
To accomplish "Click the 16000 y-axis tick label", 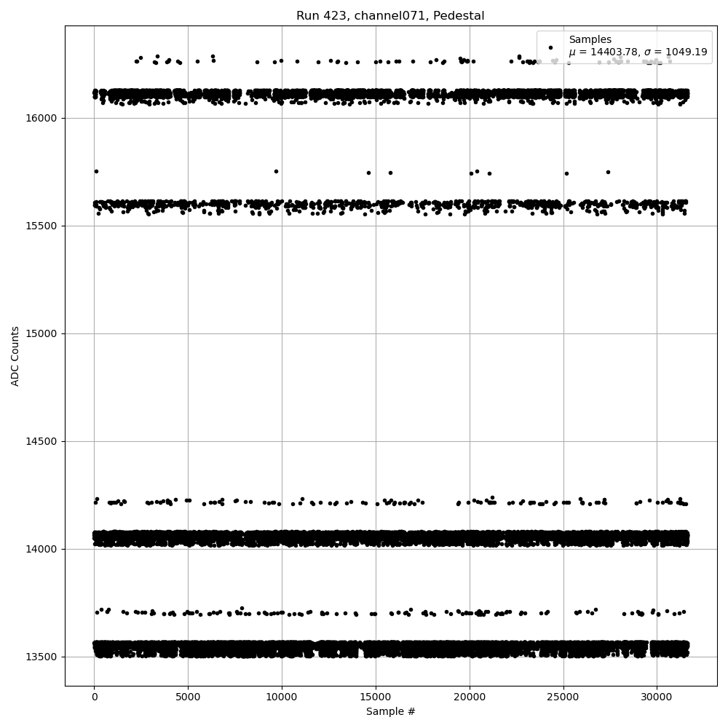I will (x=43, y=118).
